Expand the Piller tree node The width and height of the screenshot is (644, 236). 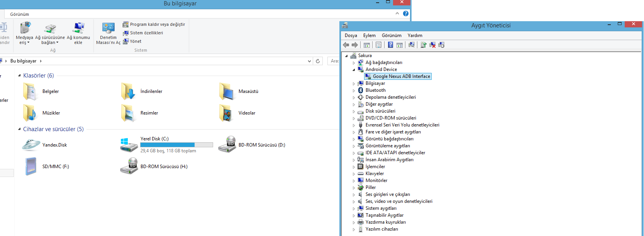(354, 188)
